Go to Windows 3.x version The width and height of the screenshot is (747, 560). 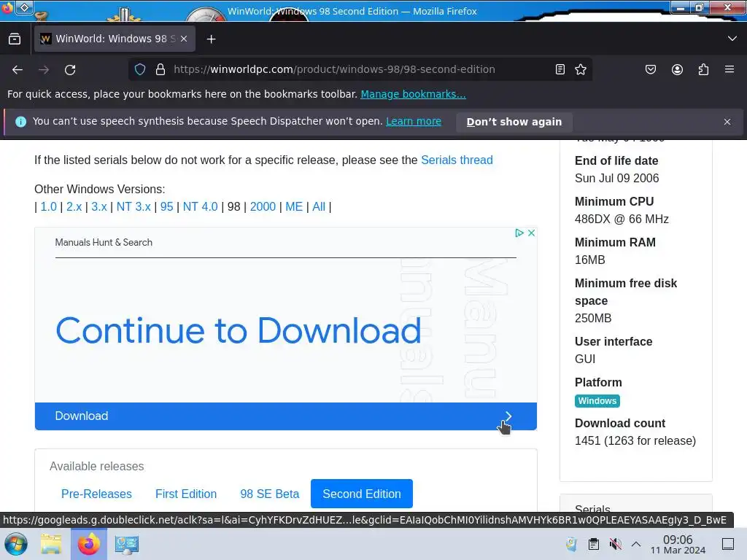point(99,206)
